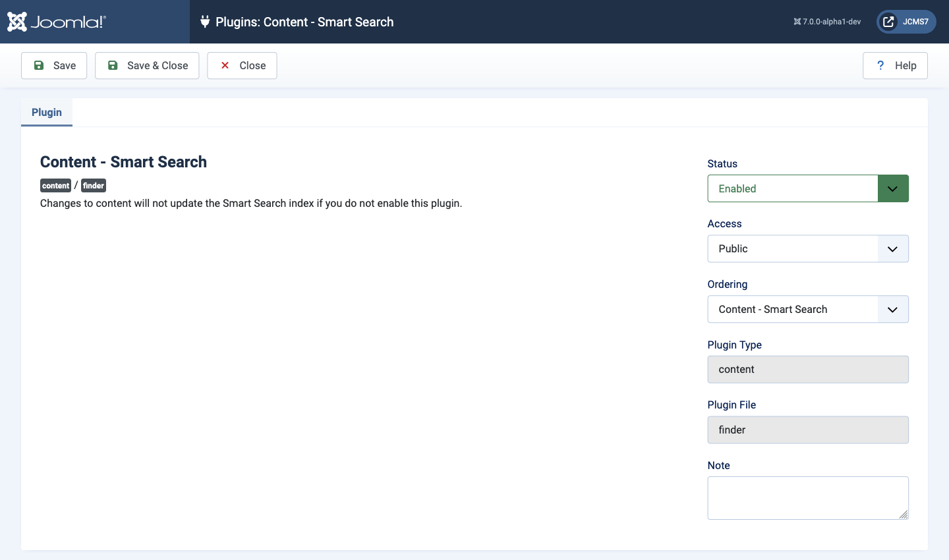This screenshot has height=560, width=949.
Task: Click the Close button label
Action: pyautogui.click(x=252, y=65)
